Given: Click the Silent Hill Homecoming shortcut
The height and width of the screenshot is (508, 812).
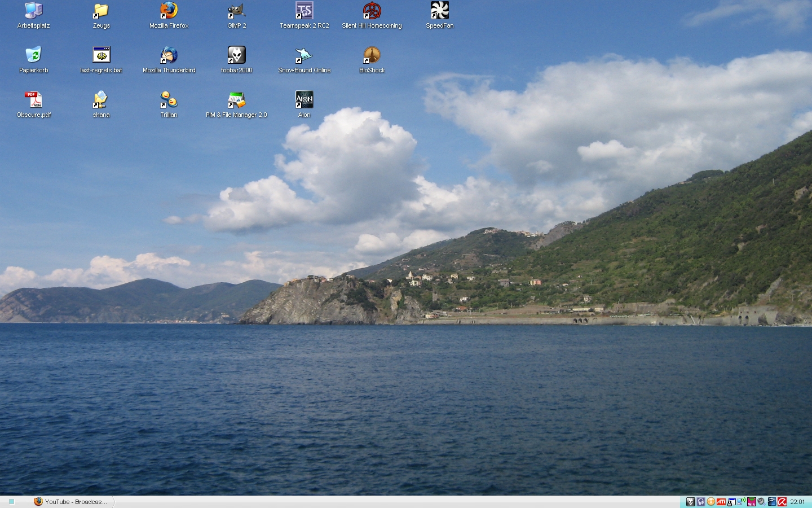Looking at the screenshot, I should tap(372, 11).
